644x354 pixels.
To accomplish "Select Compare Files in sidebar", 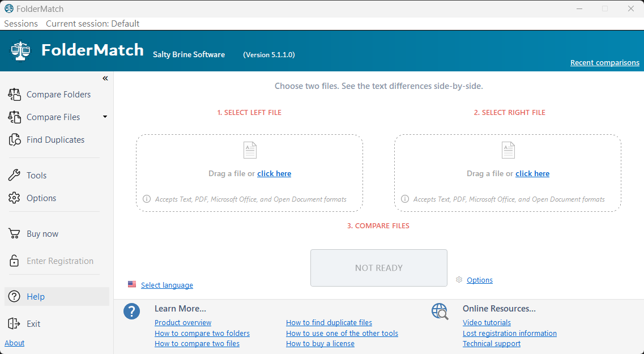I will pos(53,117).
